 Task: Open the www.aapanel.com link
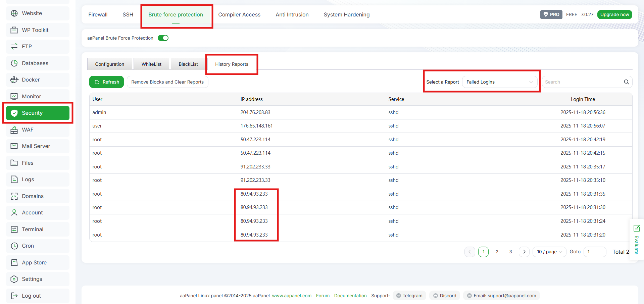point(292,296)
